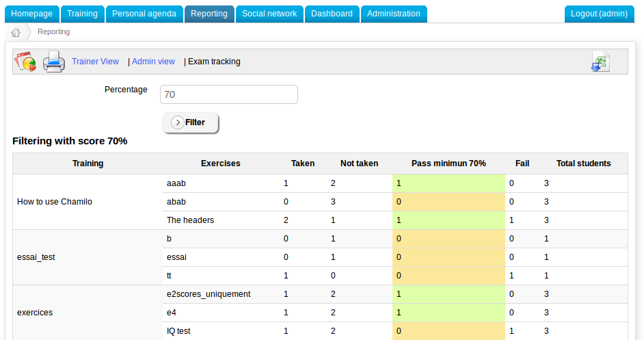Viewport: 644px width, 340px height.
Task: Open the Homepage tab
Action: (32, 14)
